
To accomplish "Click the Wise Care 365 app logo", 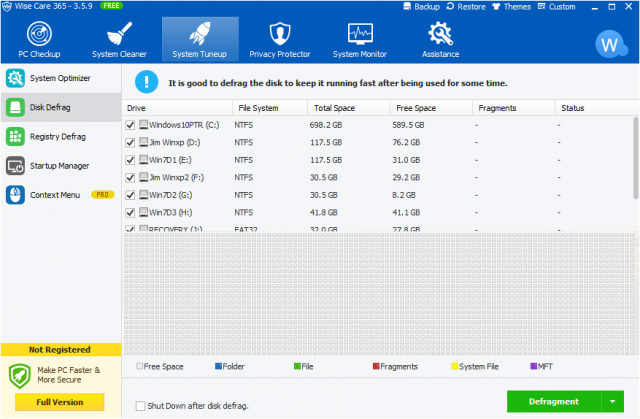I will [7, 7].
